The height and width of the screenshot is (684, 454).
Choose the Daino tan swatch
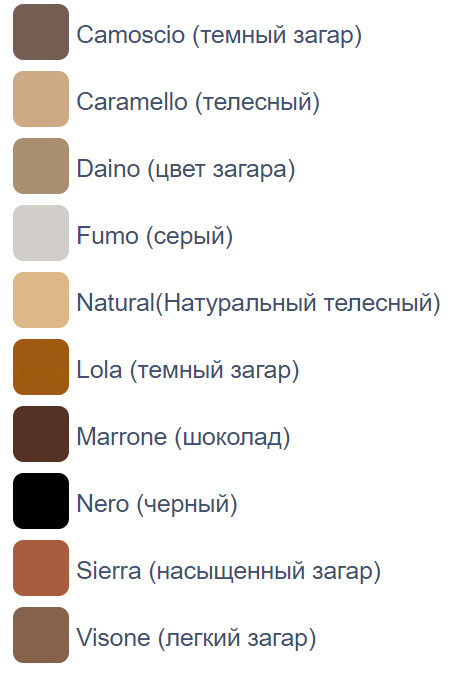[41, 166]
